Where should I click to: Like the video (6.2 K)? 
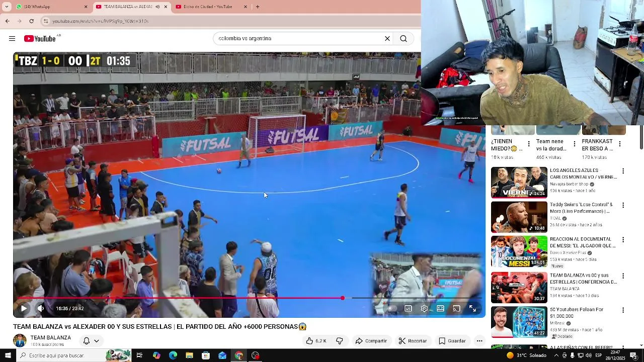[316, 341]
